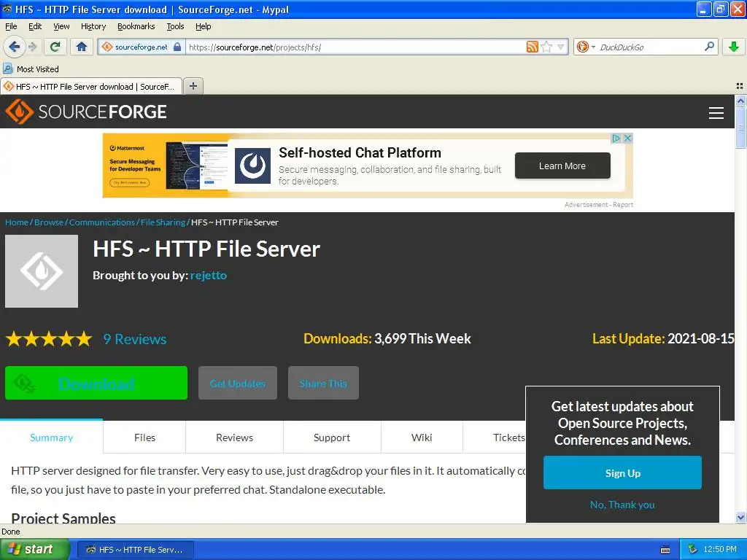
Task: Open the Windows Start button
Action: click(35, 549)
